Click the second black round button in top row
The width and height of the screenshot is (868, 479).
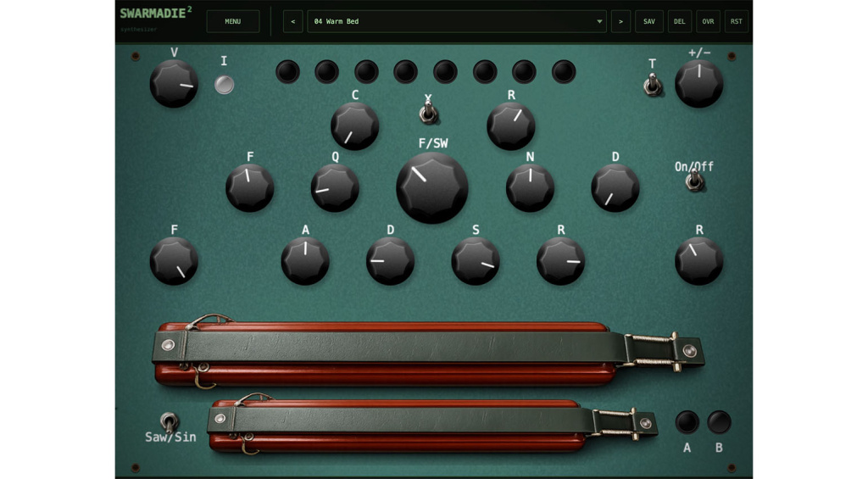pyautogui.click(x=326, y=72)
